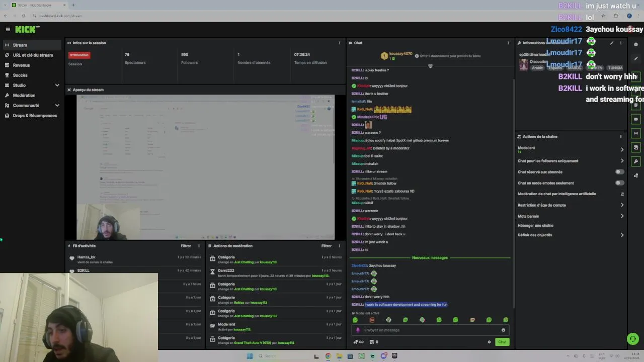Click Hamza_bk in Fil d'activités
This screenshot has height=362, width=644.
(x=86, y=257)
